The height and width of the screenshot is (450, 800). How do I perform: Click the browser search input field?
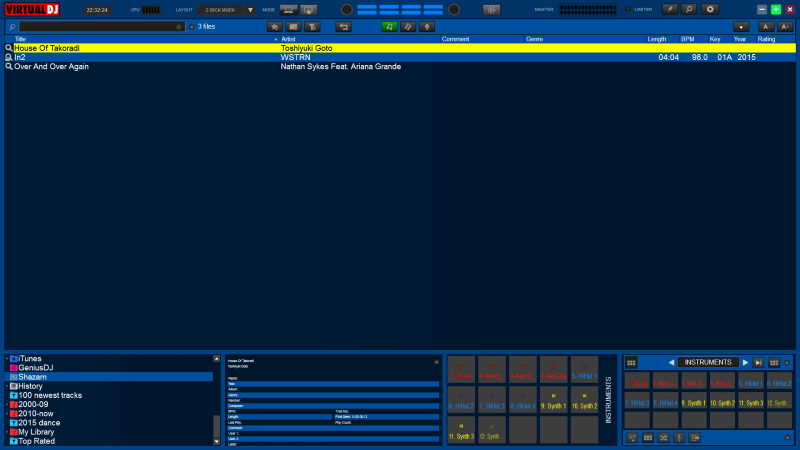(x=101, y=27)
